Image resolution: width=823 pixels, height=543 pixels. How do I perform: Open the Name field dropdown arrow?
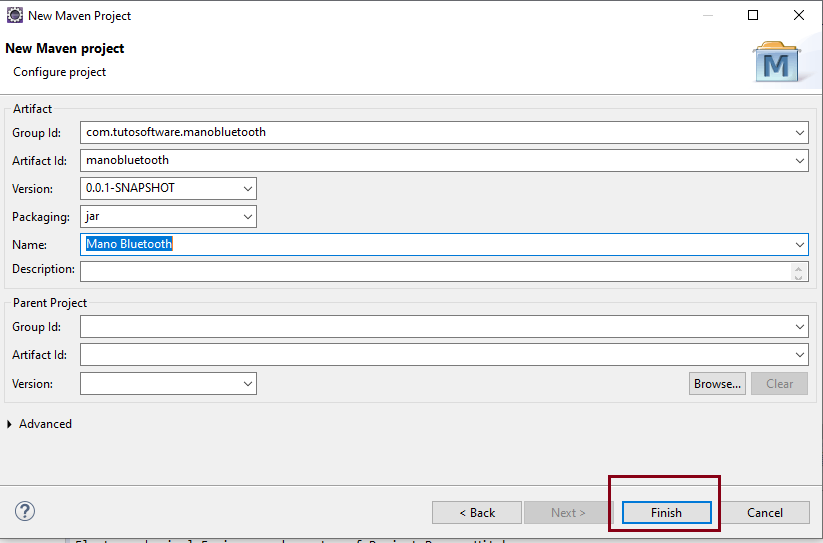799,244
